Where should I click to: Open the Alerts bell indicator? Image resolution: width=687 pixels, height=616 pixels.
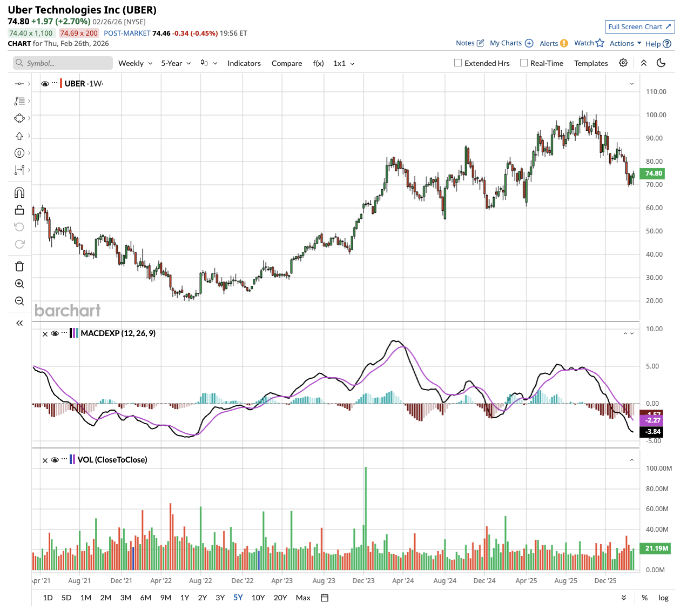tap(564, 43)
